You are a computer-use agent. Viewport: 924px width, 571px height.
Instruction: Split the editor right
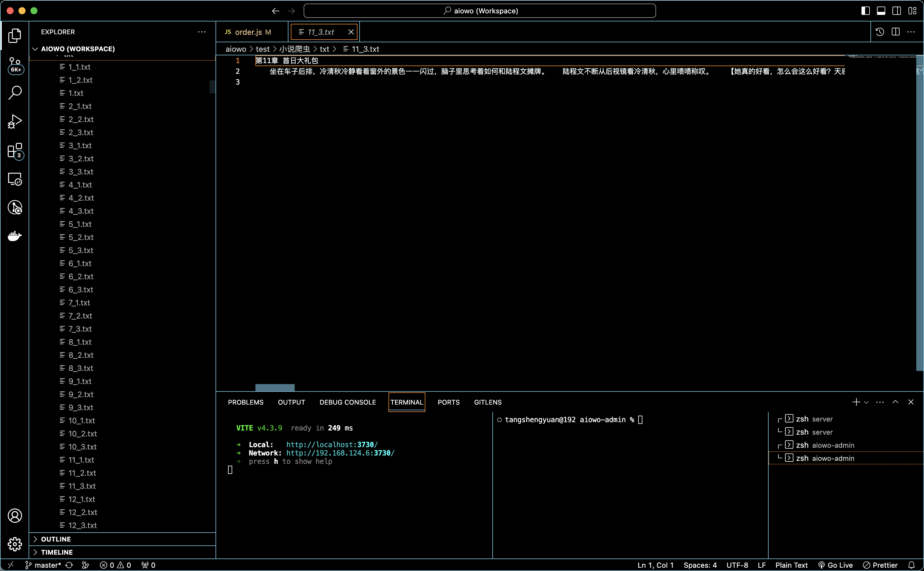[896, 32]
